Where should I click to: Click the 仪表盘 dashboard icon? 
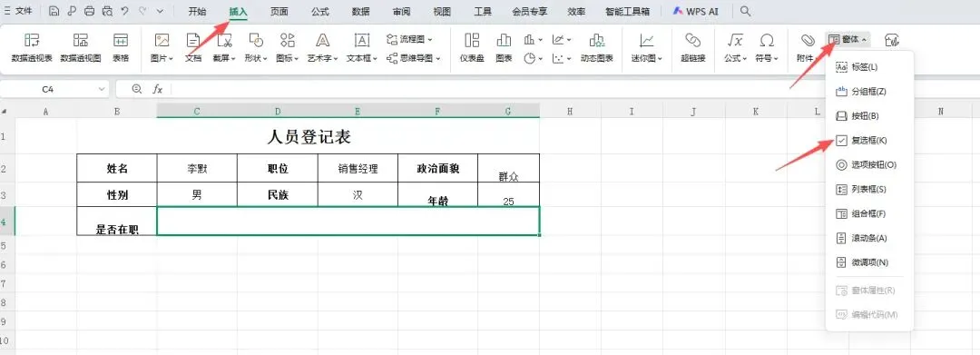[472, 48]
